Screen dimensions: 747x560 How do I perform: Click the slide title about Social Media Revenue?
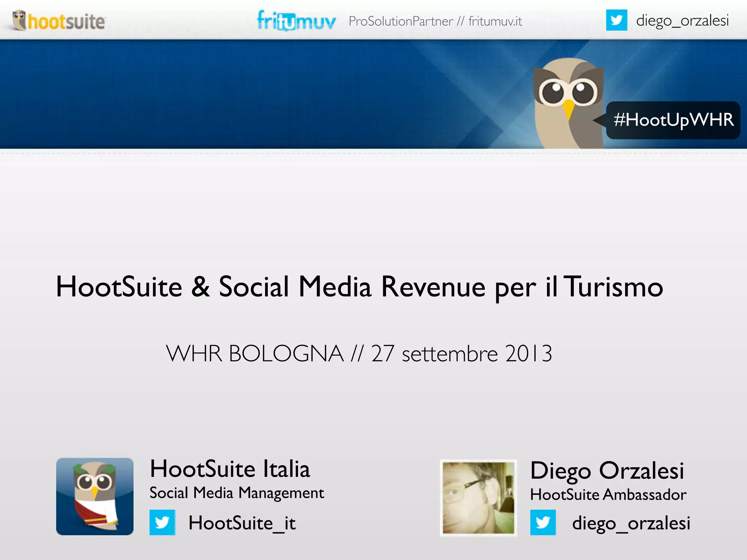[359, 287]
